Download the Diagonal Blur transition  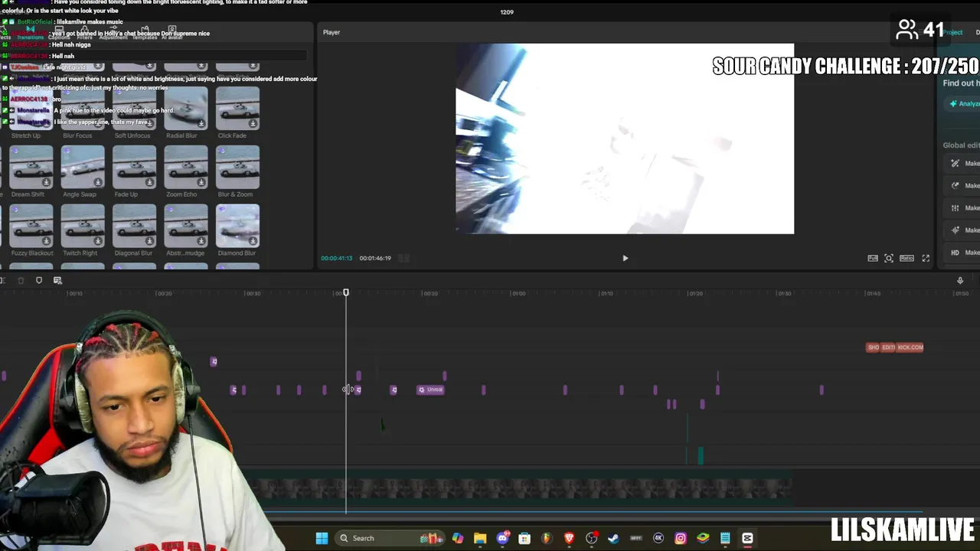149,241
